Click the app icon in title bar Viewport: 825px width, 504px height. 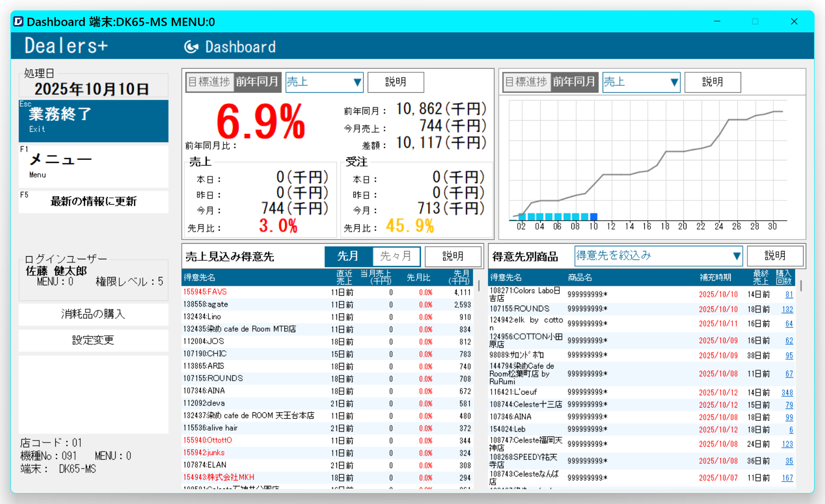point(18,21)
